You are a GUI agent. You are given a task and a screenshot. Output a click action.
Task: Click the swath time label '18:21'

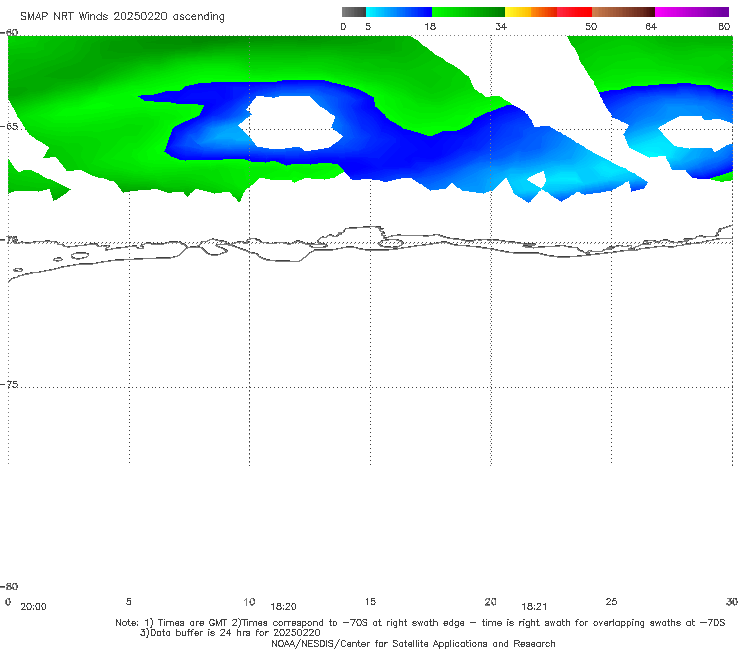[534, 607]
